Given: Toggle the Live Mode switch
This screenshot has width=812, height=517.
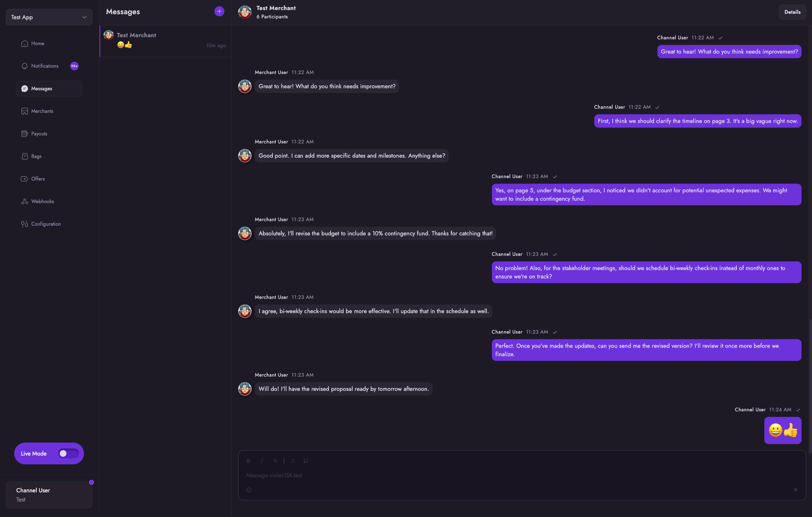Looking at the screenshot, I should pyautogui.click(x=68, y=453).
